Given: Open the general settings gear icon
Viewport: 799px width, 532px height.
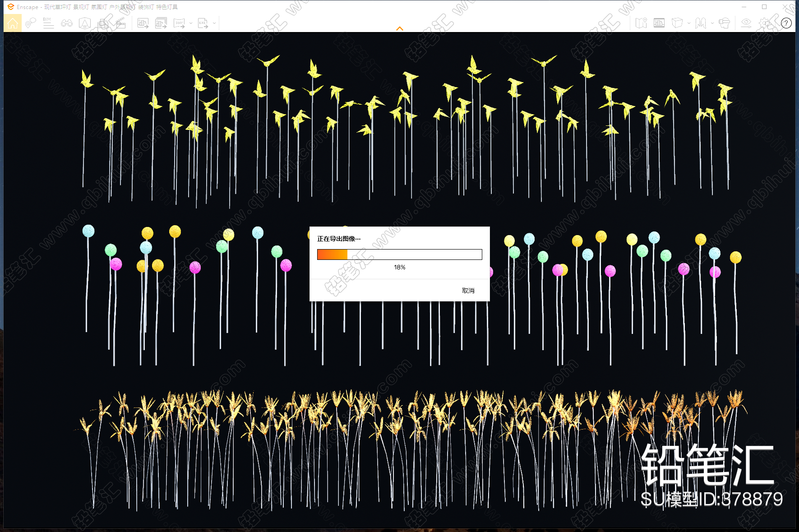Looking at the screenshot, I should coord(765,23).
